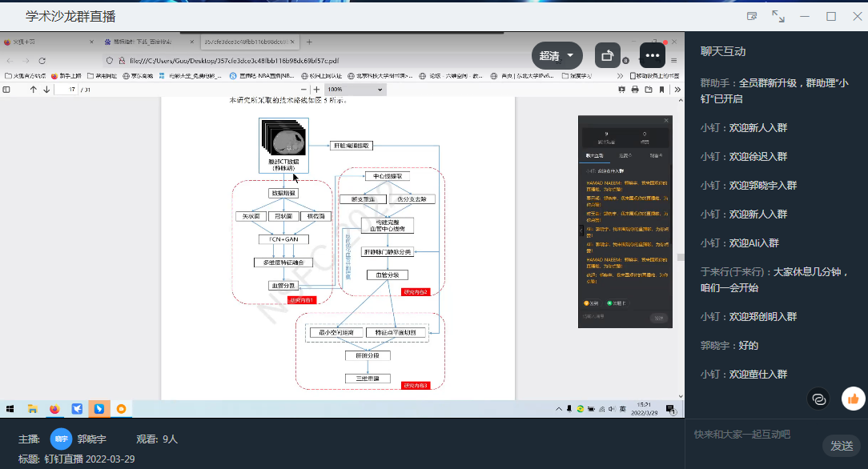Screen dimensions: 868x469
Task: Open the 超清 video quality dropdown
Action: pos(557,56)
